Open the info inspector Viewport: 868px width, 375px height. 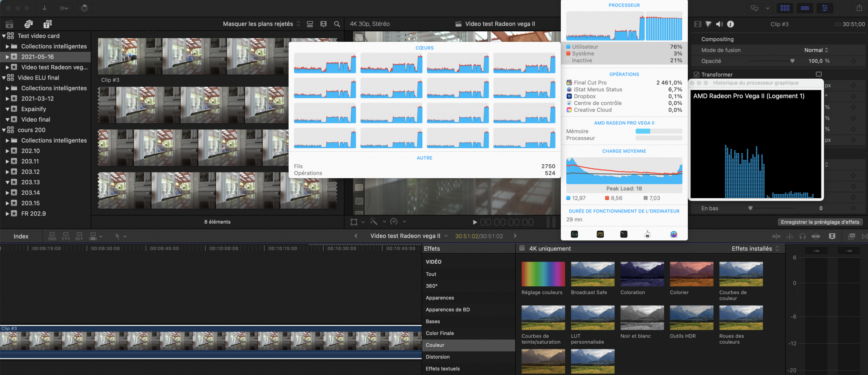click(730, 24)
